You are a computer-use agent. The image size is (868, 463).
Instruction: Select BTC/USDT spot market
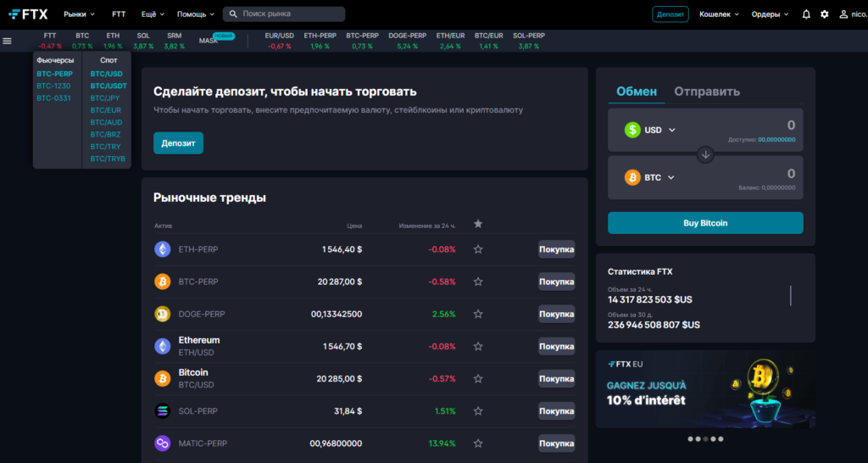[x=108, y=86]
